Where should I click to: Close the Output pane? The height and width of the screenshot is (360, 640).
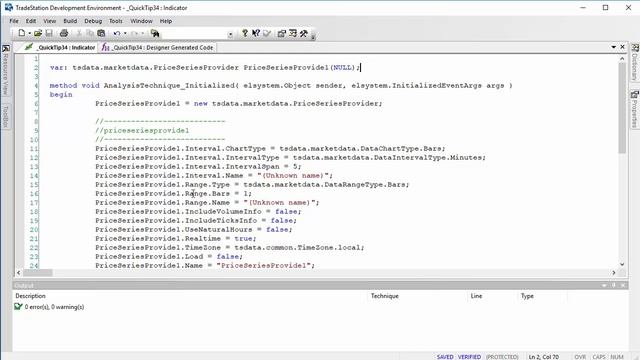pyautogui.click(x=623, y=285)
